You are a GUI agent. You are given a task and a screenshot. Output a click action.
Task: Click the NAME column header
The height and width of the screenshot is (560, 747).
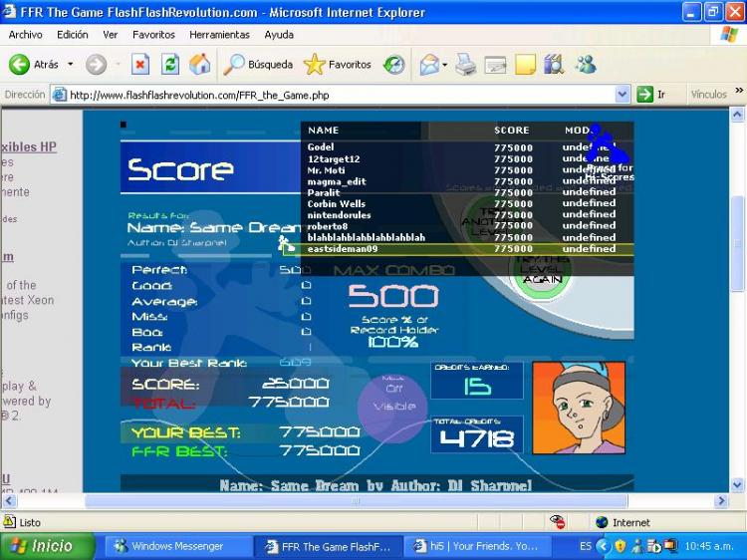(x=323, y=131)
